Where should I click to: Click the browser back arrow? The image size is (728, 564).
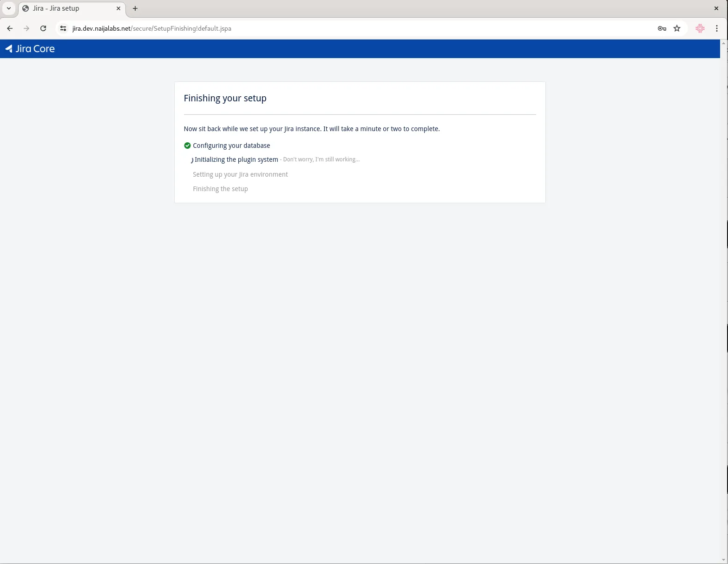pos(10,28)
